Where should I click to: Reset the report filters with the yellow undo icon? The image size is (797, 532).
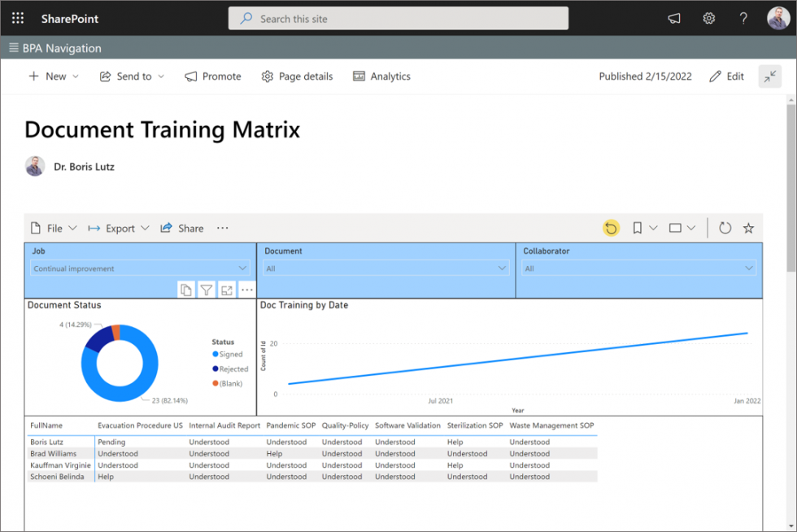611,228
